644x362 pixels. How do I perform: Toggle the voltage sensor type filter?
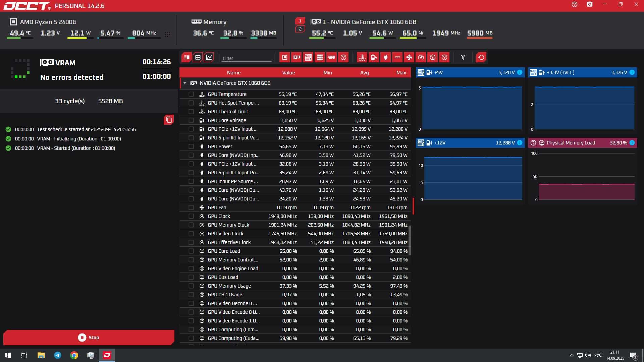click(374, 57)
